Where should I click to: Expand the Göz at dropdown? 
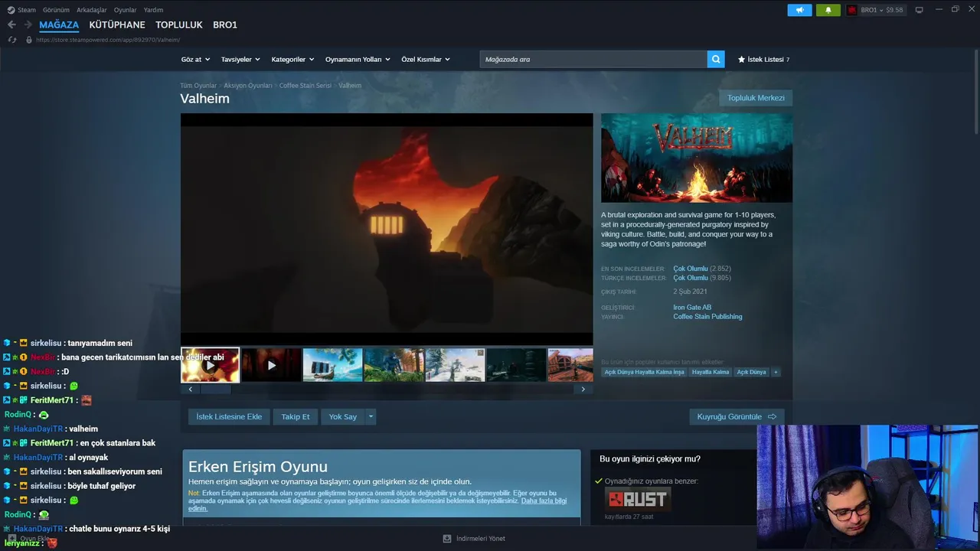coord(194,59)
